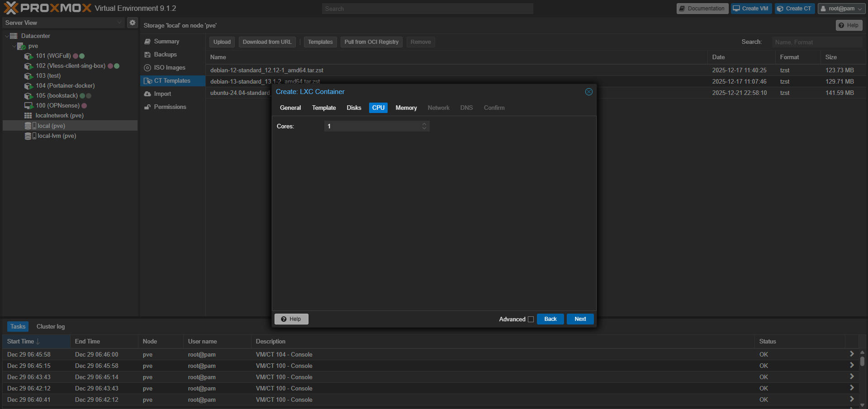Close the Create LXC Container dialog

tap(588, 92)
